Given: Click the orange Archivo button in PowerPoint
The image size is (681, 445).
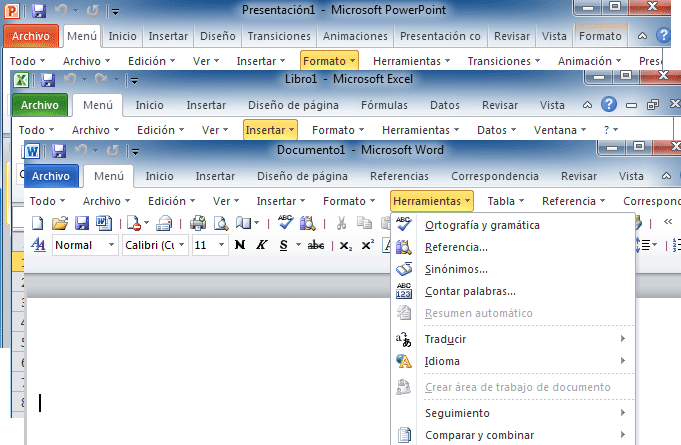Looking at the screenshot, I should (31, 36).
